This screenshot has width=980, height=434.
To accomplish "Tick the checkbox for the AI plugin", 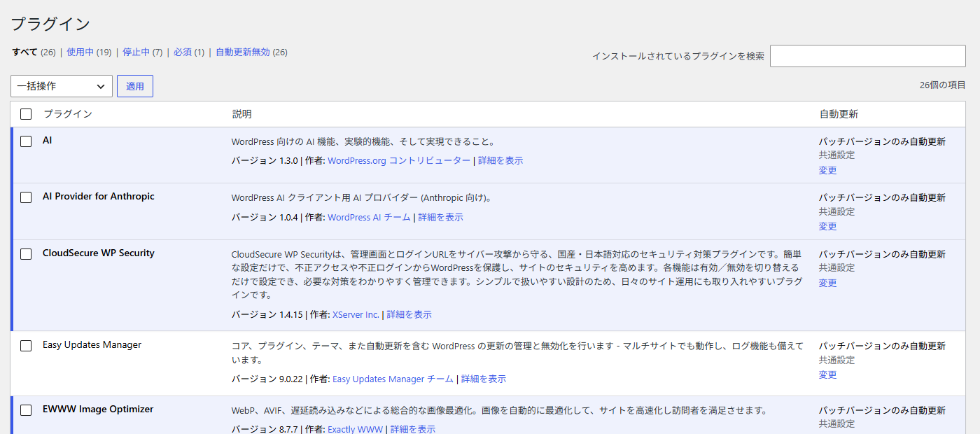I will (26, 141).
